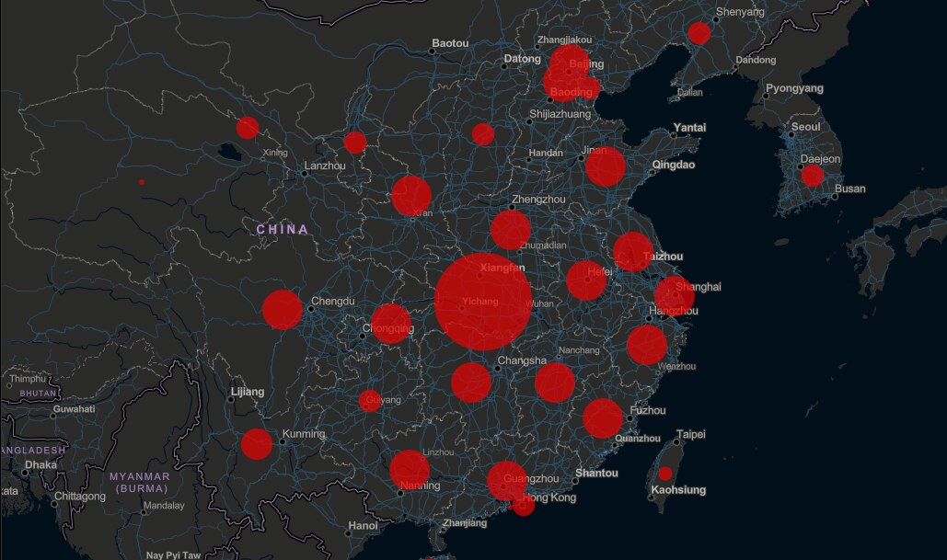Select the red circle over Hefei
Screen dimensions: 947x560
586,280
